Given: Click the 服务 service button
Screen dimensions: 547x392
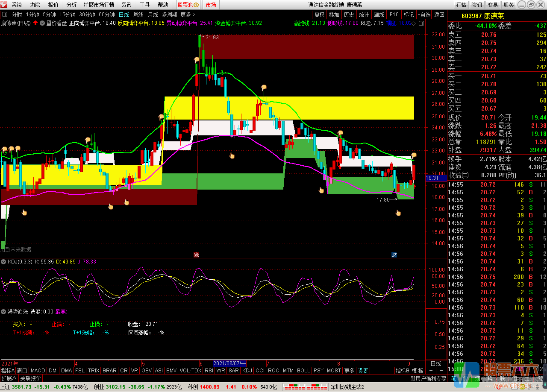Looking at the screenshot, I should pos(509,5).
